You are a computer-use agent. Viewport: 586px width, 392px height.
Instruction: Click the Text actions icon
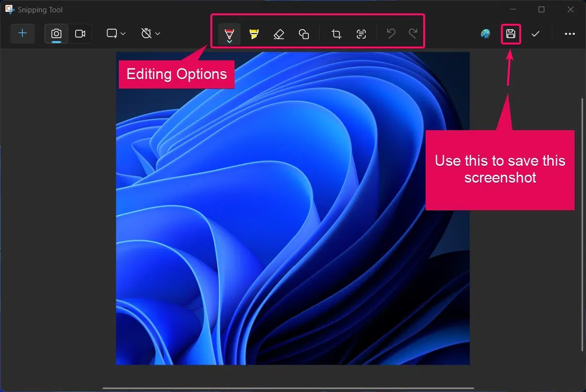tap(361, 34)
